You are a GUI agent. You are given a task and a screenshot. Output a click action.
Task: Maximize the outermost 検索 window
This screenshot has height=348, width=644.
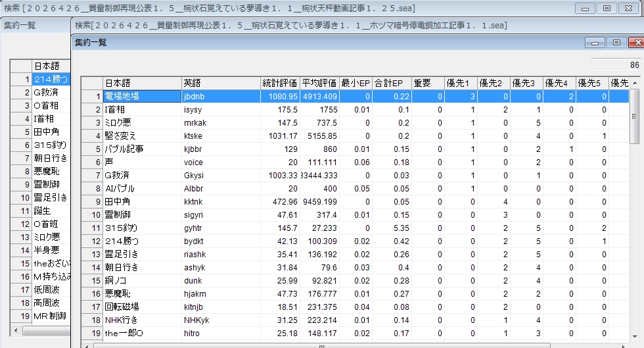[607, 9]
